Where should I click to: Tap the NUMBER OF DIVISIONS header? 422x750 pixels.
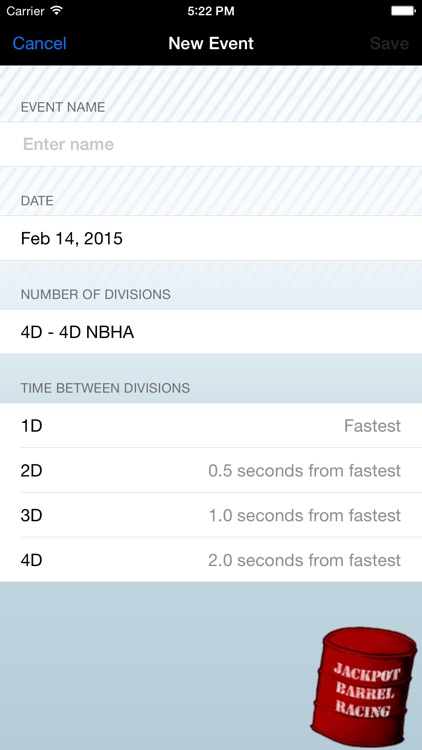(95, 294)
